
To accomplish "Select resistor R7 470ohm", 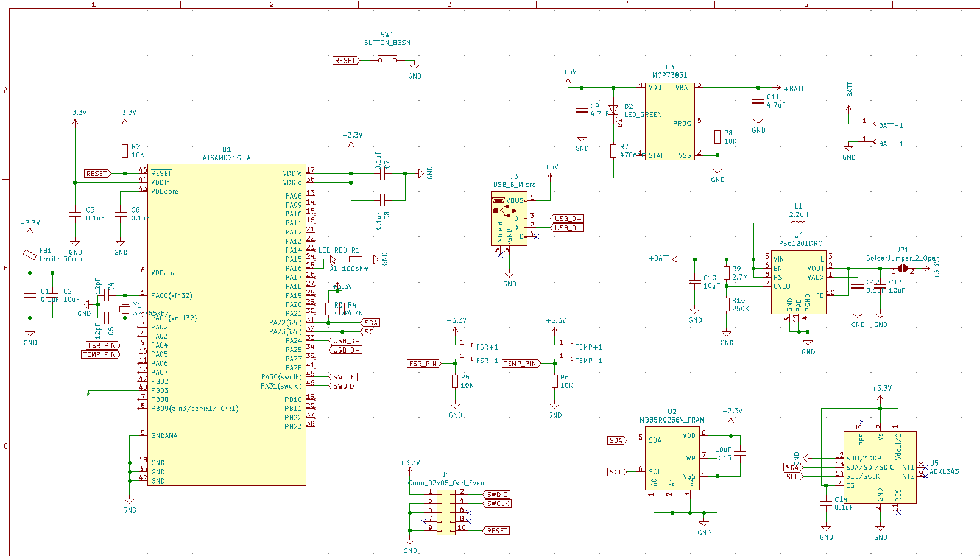I will [613, 150].
